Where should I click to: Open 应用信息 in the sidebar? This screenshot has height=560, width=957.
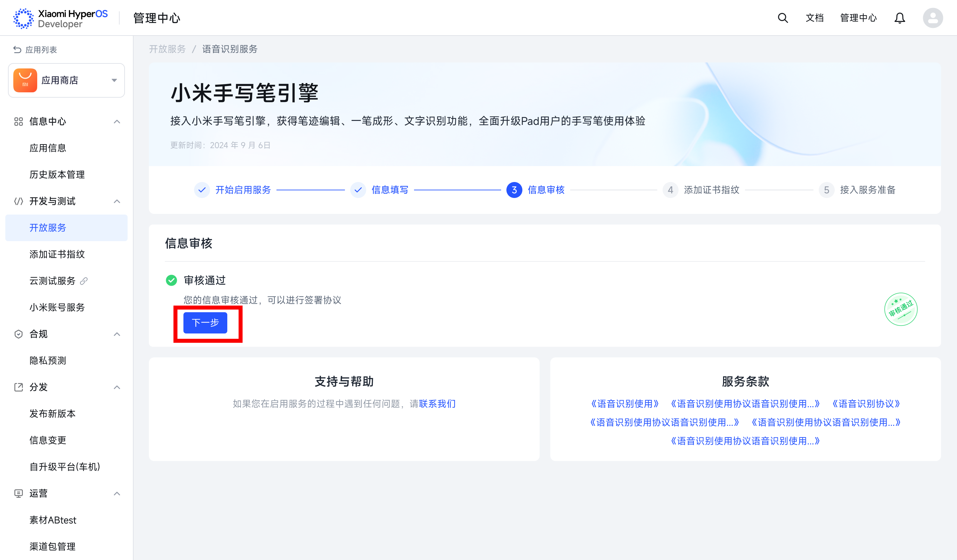tap(66, 148)
